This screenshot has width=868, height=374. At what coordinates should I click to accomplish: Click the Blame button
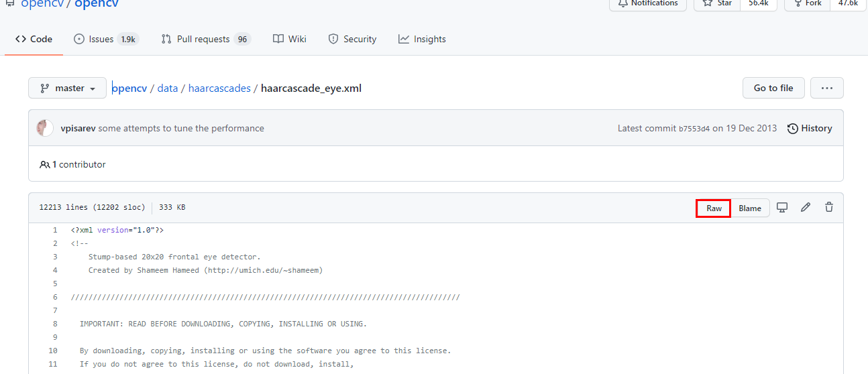click(750, 208)
